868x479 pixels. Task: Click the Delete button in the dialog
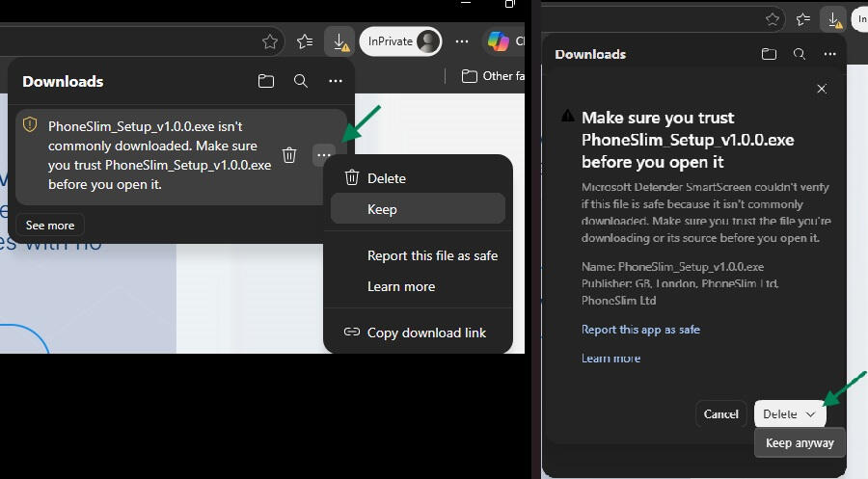[780, 413]
